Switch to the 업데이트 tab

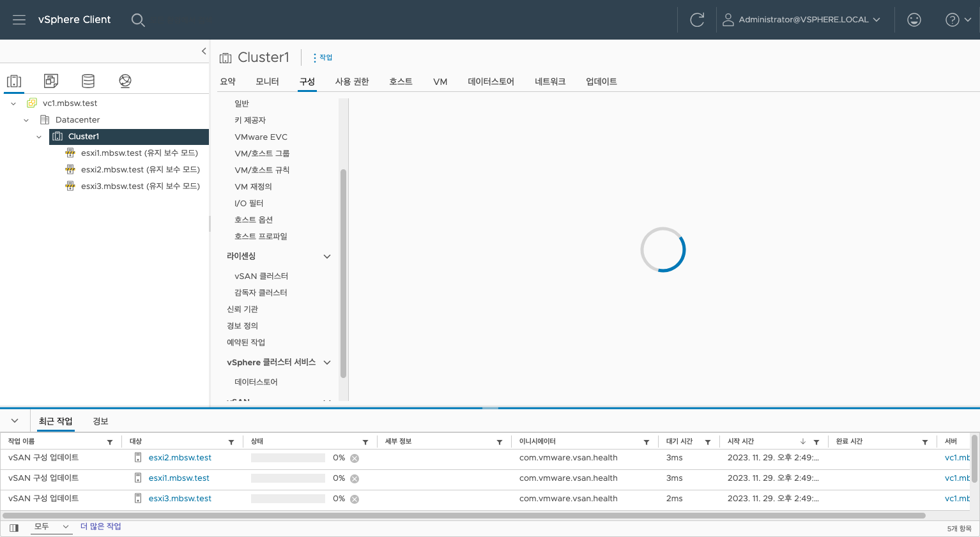[601, 82]
